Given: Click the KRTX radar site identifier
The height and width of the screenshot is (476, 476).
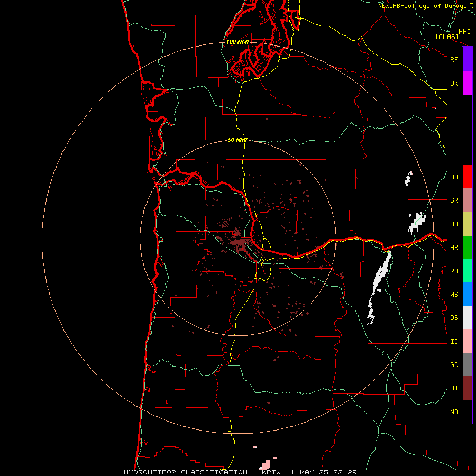Looking at the screenshot, I should coord(271,472).
